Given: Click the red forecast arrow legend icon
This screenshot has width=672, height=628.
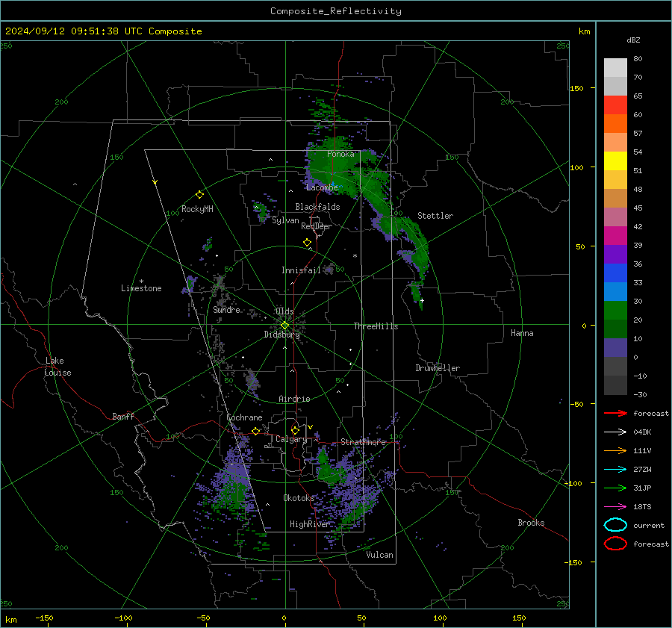Looking at the screenshot, I should pyautogui.click(x=615, y=413).
